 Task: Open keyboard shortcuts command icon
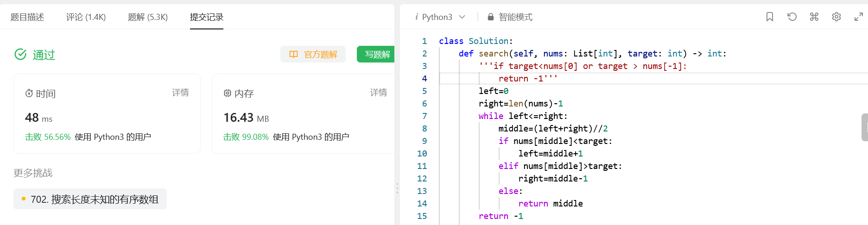tap(814, 17)
